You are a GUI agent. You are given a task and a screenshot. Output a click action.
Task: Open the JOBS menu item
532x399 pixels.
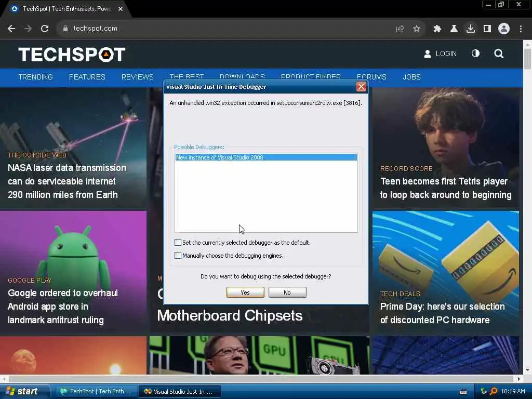(x=411, y=77)
